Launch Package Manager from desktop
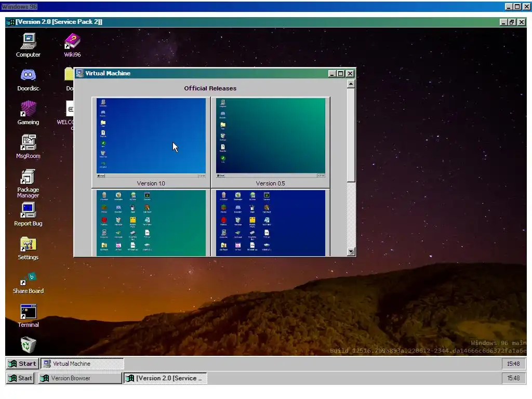Viewport: 532px width, 399px height. (x=28, y=183)
